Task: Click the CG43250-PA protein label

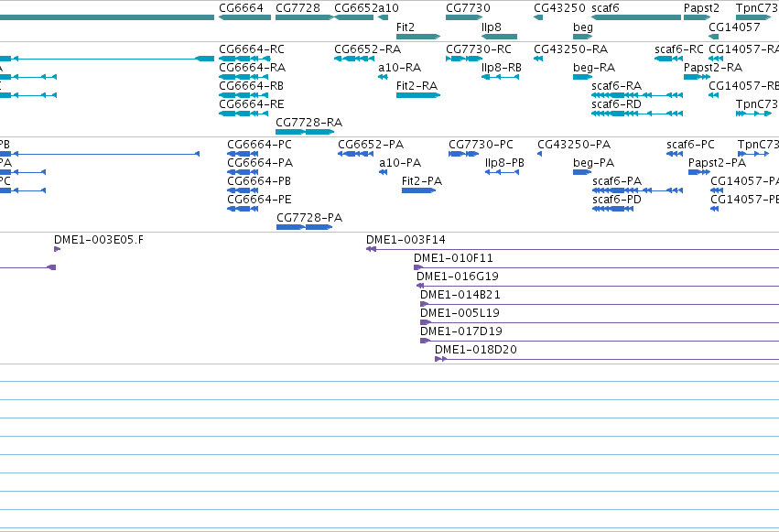Action: (574, 144)
